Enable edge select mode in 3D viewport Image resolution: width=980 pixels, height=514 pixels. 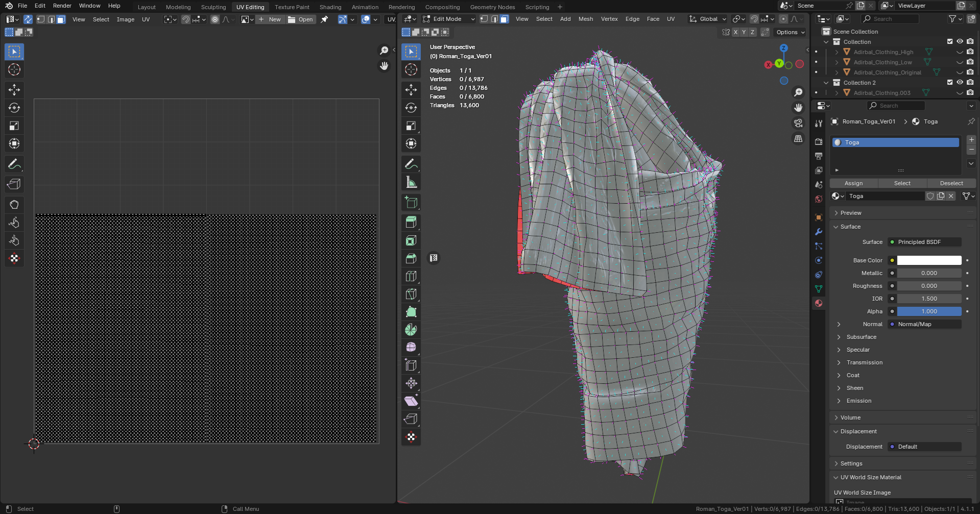point(494,19)
